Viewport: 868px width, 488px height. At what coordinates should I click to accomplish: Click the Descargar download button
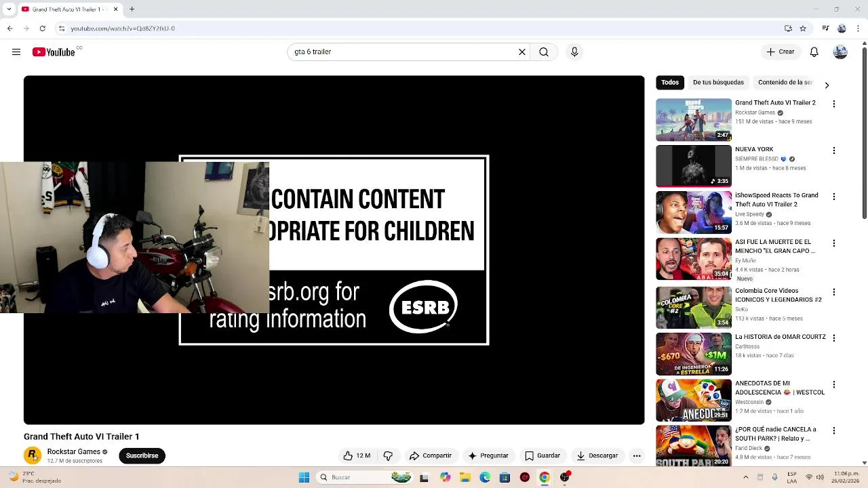pyautogui.click(x=597, y=455)
